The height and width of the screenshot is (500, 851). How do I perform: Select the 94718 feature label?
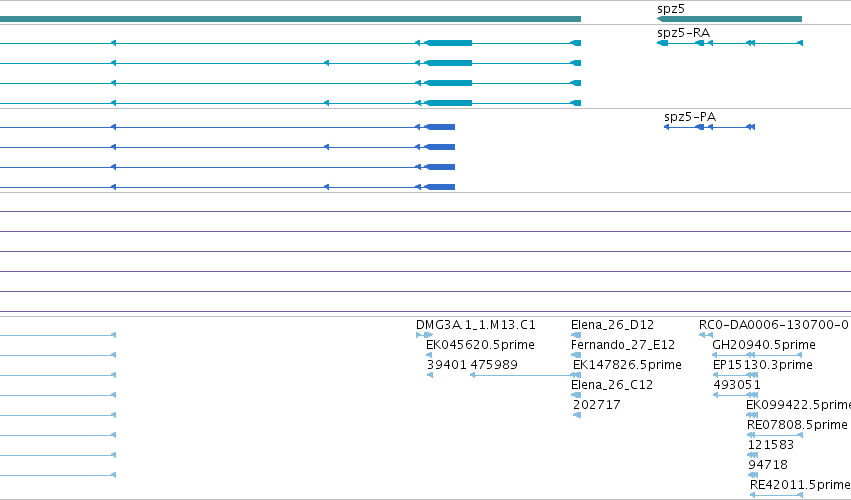click(x=767, y=465)
